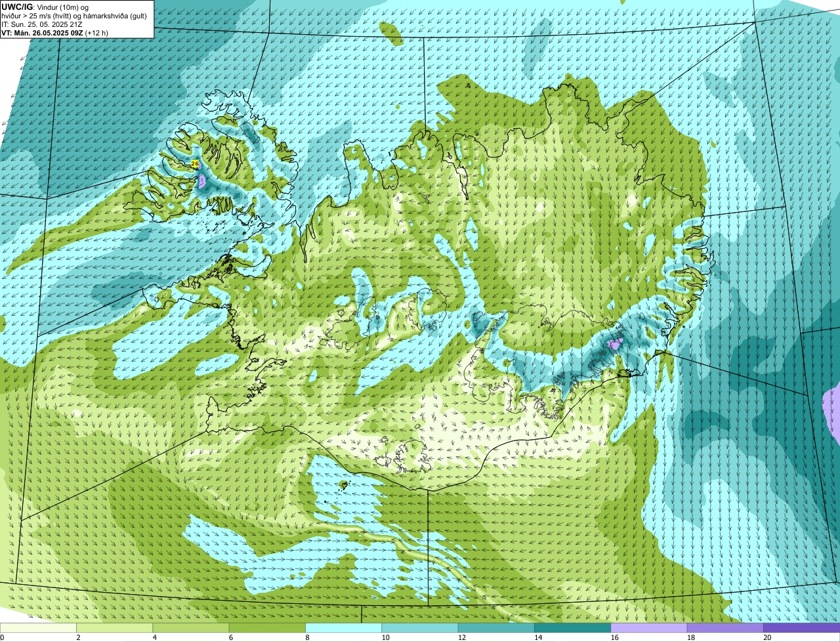Click the 'hviður > 25 m/s' description line
840x642 pixels.
(74, 16)
